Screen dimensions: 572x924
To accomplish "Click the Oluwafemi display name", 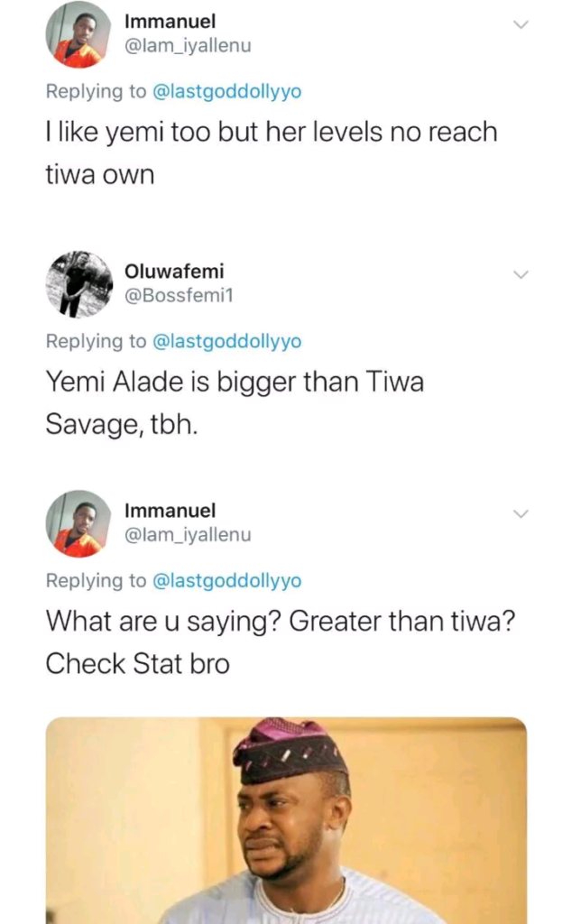I will [174, 271].
